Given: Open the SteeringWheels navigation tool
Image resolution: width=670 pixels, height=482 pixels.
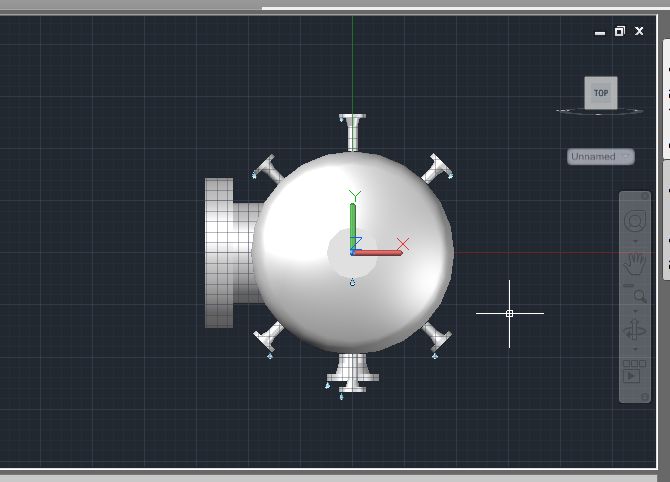Looking at the screenshot, I should tap(635, 221).
